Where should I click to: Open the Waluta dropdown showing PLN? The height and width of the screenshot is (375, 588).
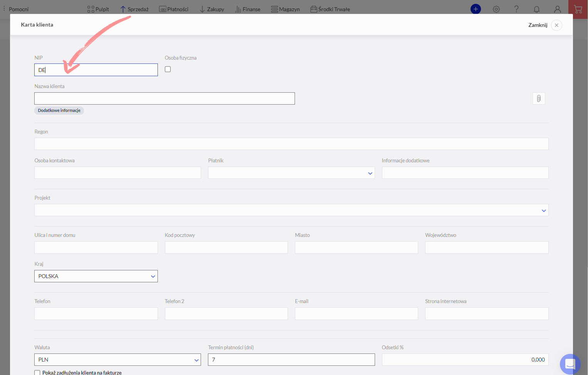pos(117,360)
